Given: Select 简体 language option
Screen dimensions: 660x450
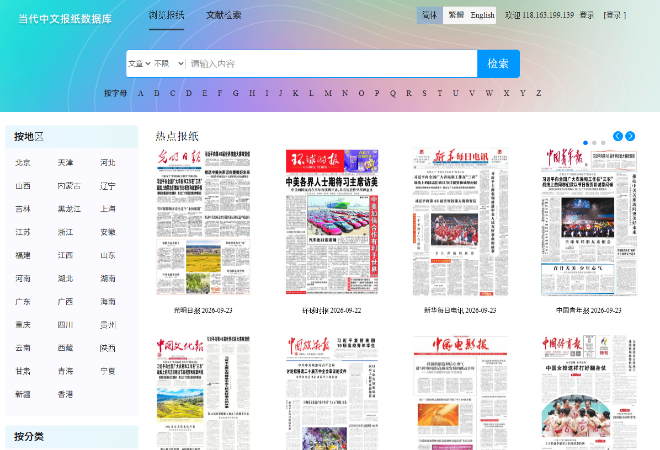Looking at the screenshot, I should pos(430,15).
